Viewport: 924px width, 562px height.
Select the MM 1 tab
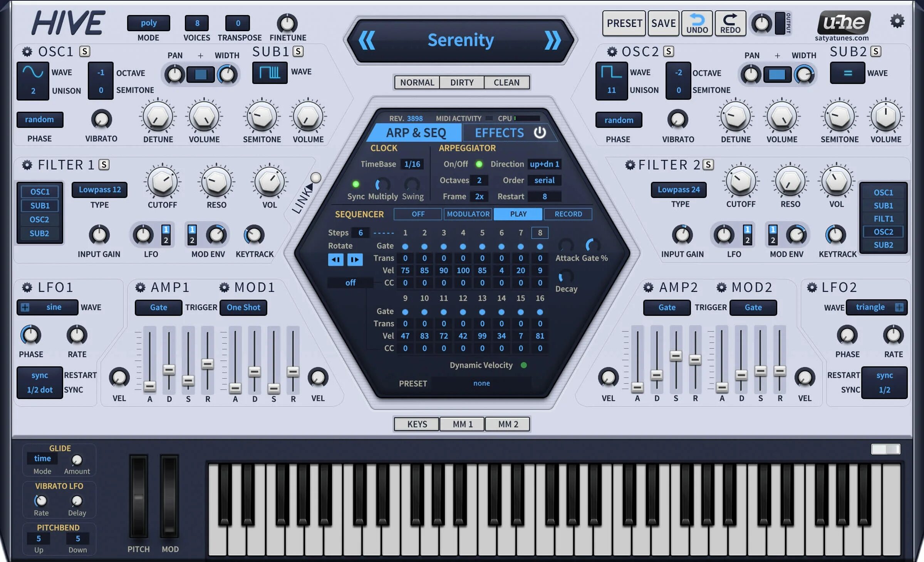point(461,424)
